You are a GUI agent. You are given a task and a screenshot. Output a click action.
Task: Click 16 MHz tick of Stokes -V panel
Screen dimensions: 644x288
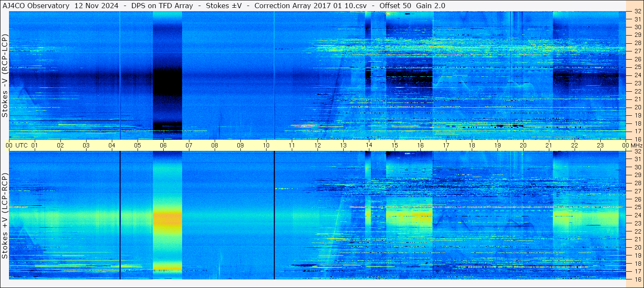(638, 139)
